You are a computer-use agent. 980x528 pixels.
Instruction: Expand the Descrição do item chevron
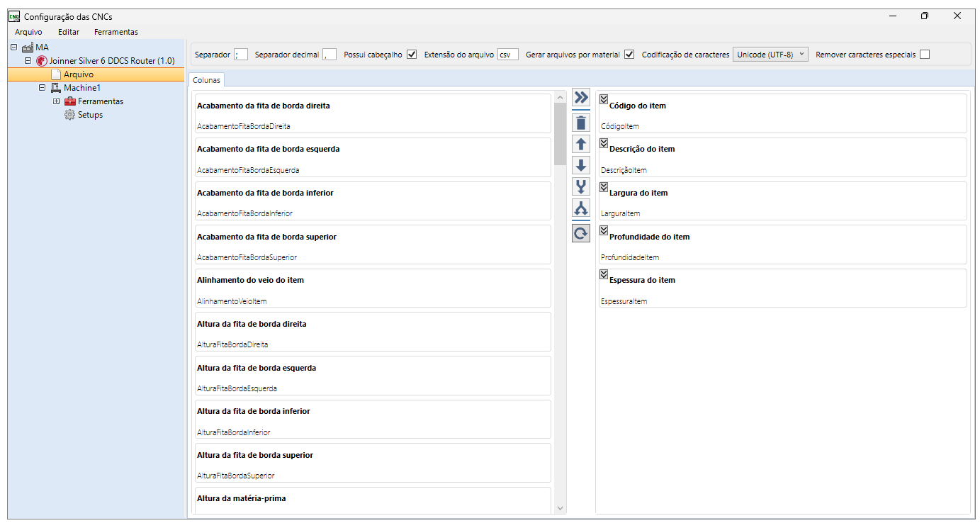tap(604, 143)
